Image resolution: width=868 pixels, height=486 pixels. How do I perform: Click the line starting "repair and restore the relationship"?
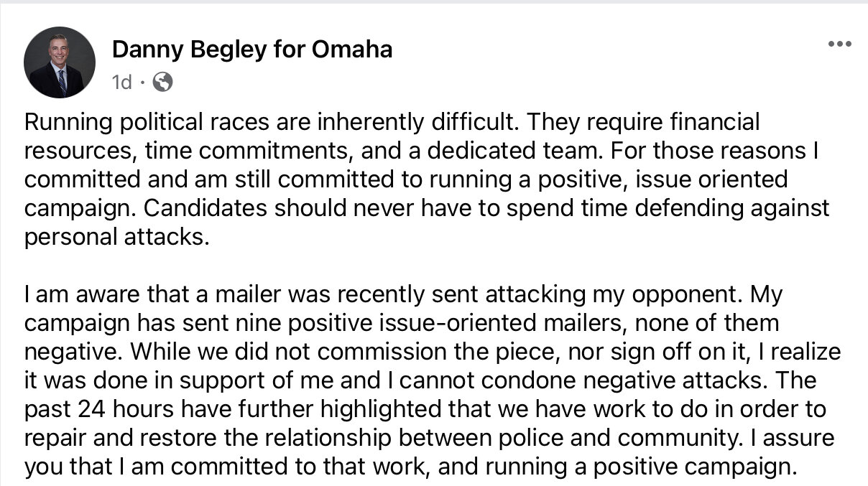(x=430, y=438)
